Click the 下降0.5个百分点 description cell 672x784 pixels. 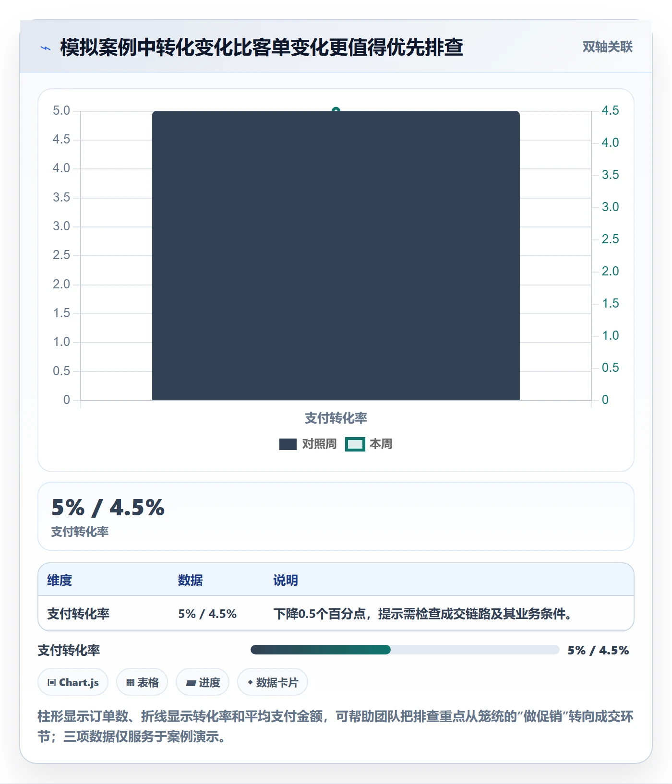click(422, 614)
